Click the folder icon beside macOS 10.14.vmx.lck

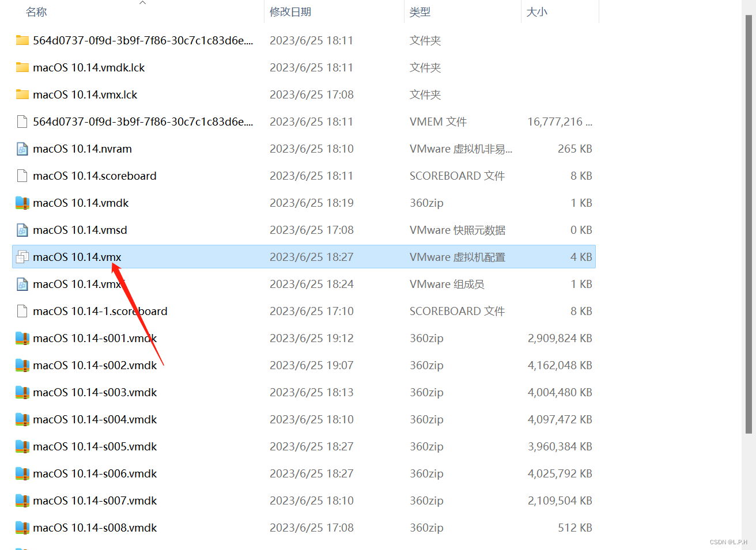[x=22, y=94]
